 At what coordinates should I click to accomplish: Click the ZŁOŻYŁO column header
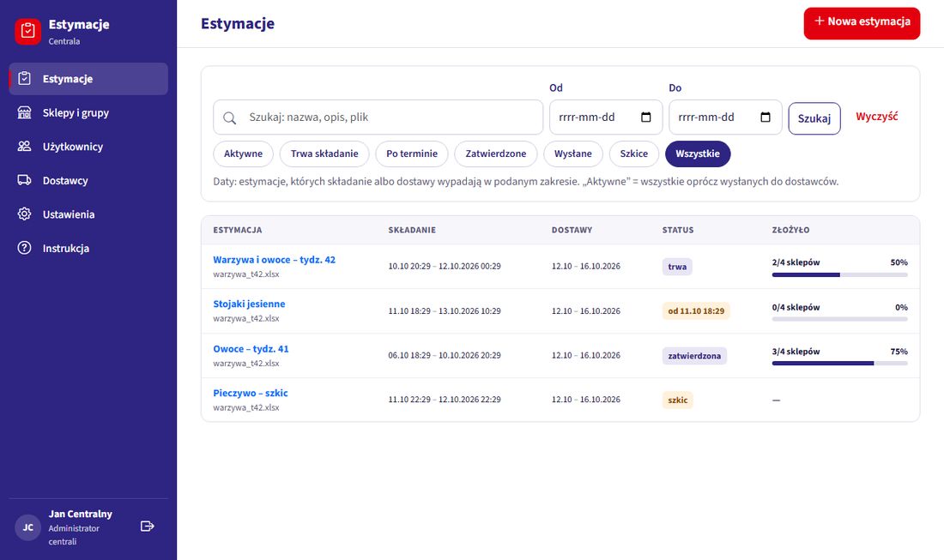(x=790, y=231)
